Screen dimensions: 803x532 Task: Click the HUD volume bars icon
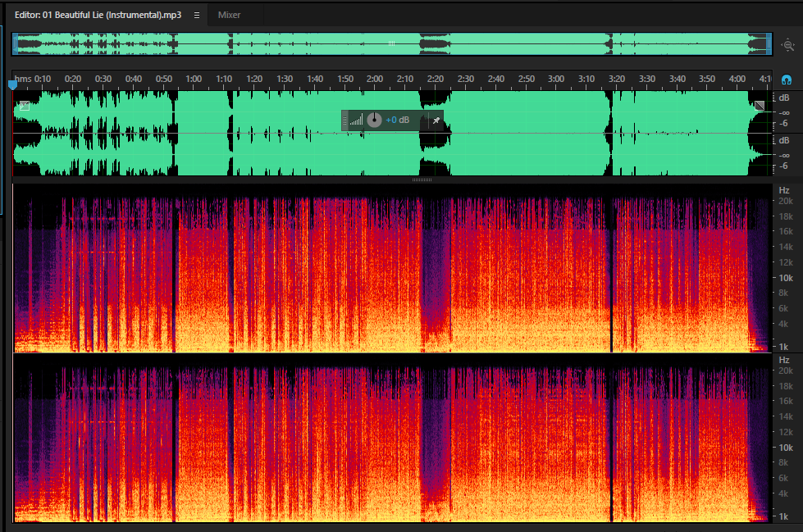[357, 120]
